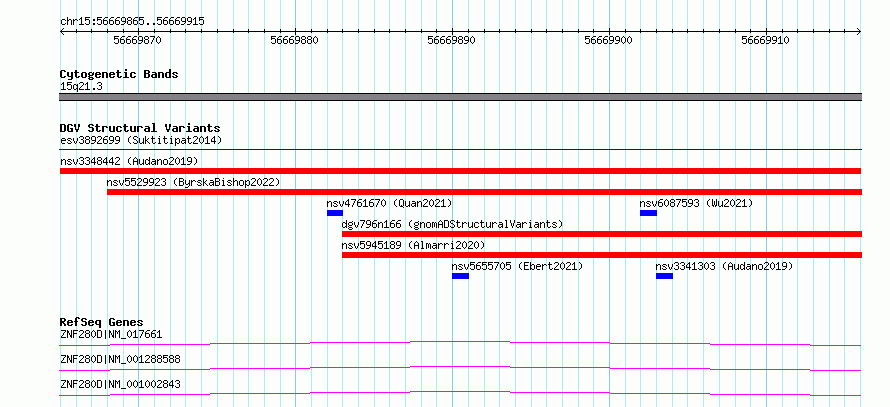Click the red nsv5945189 variant bar
This screenshot has height=407, width=890.
point(602,255)
